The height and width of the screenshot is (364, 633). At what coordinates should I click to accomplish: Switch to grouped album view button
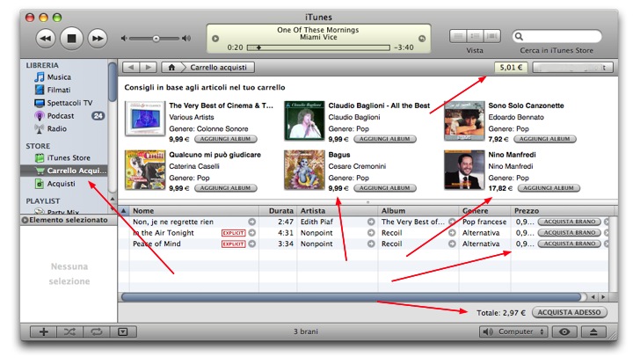pos(475,36)
